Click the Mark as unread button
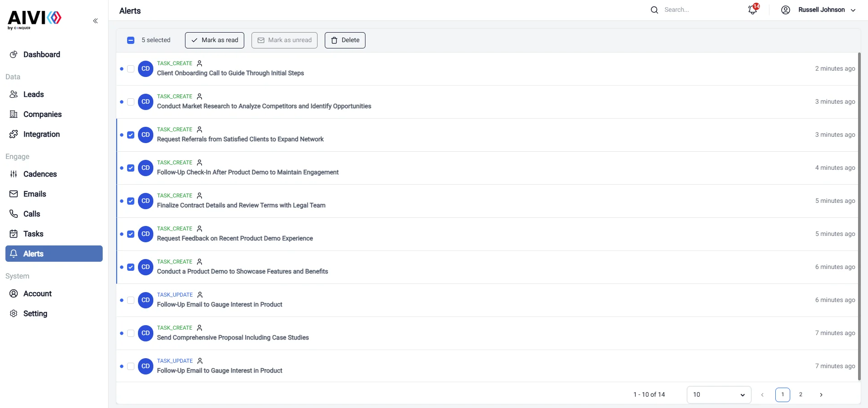Screen dimensions: 868x408 click(285, 40)
